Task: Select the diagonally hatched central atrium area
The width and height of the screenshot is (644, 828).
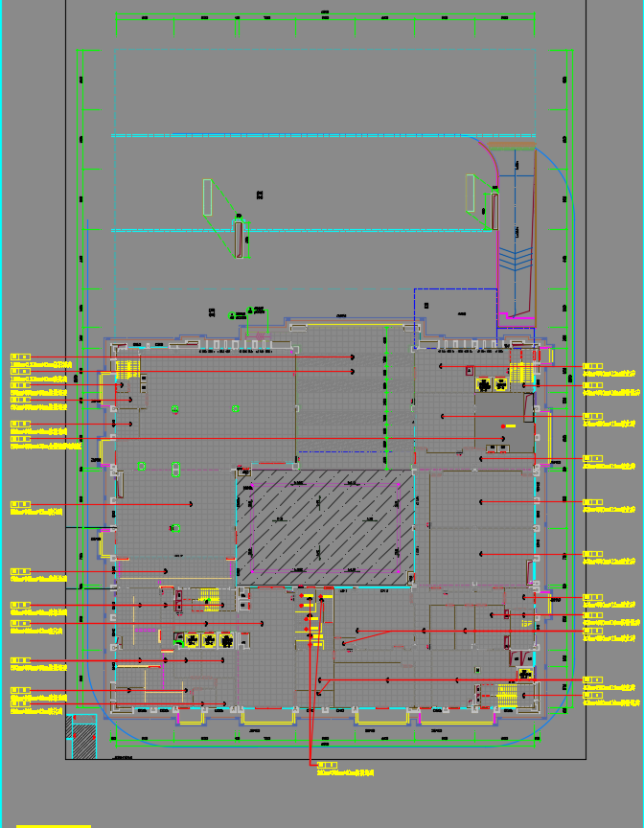Action: point(325,527)
